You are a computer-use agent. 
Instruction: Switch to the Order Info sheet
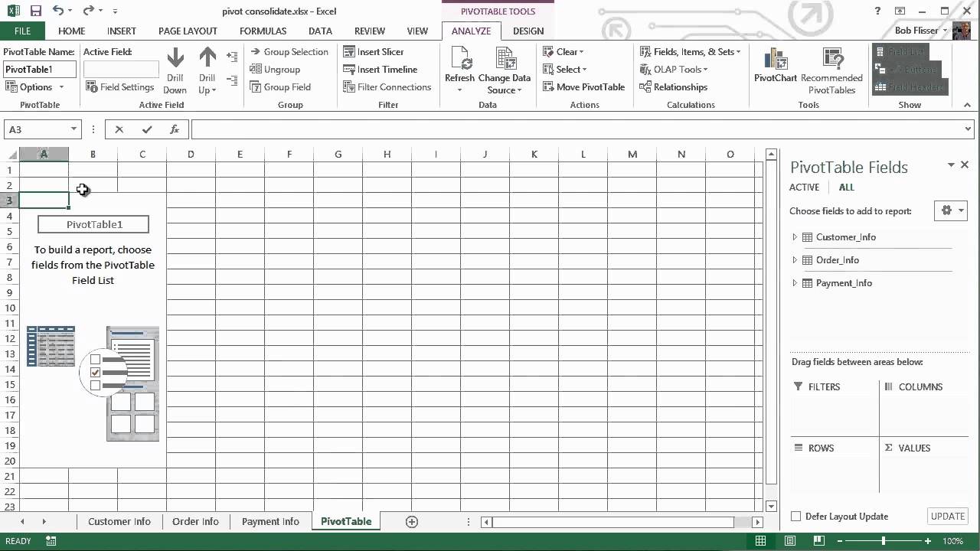coord(195,522)
